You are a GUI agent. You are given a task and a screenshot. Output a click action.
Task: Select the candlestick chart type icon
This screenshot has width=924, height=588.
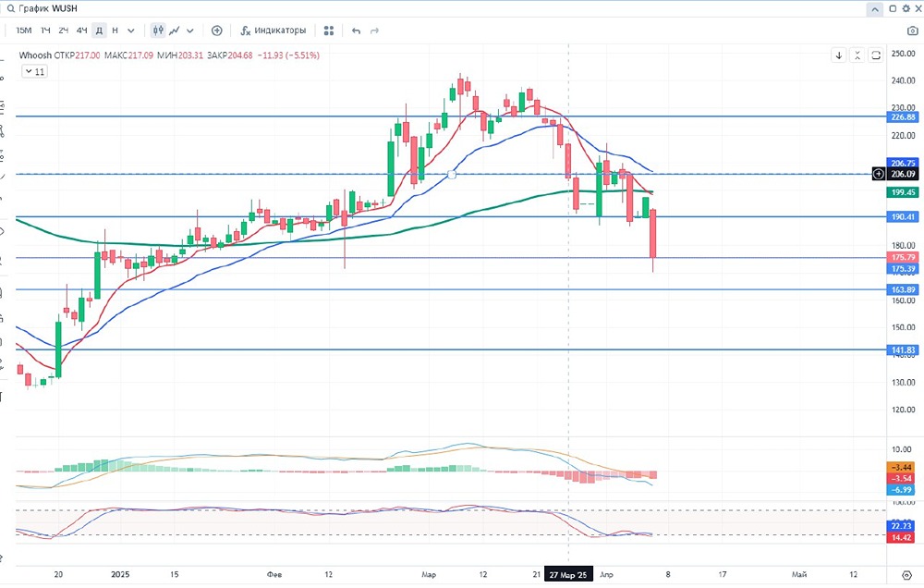pyautogui.click(x=157, y=31)
